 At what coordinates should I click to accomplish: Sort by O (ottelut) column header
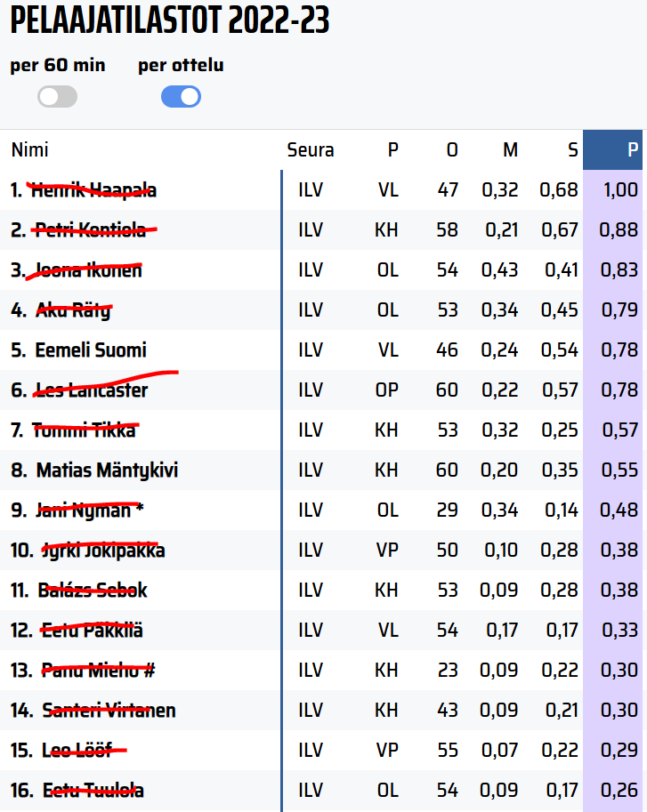pos(452,150)
